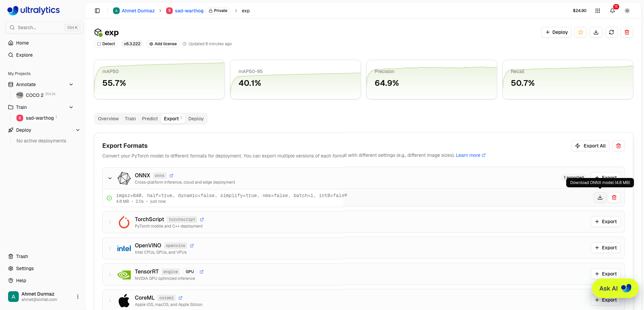Toggle light/dark theme sun icon
Image resolution: width=644 pixels, height=310 pixels.
coord(627,11)
